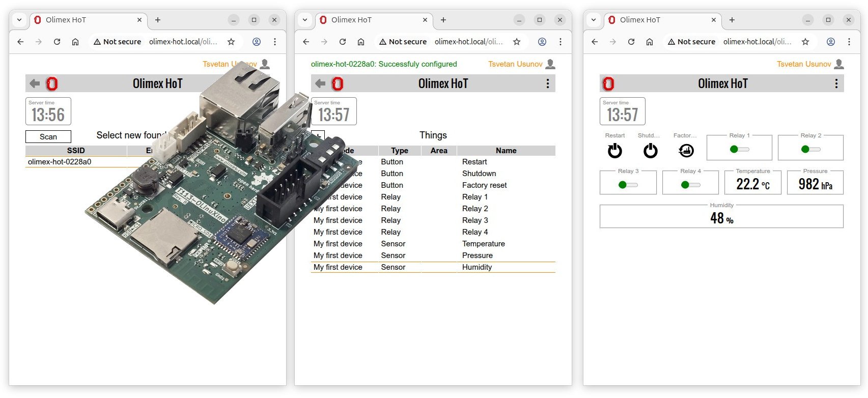The width and height of the screenshot is (868, 398).
Task: Open the three-dot menu in the dashboard header
Action: pos(836,83)
